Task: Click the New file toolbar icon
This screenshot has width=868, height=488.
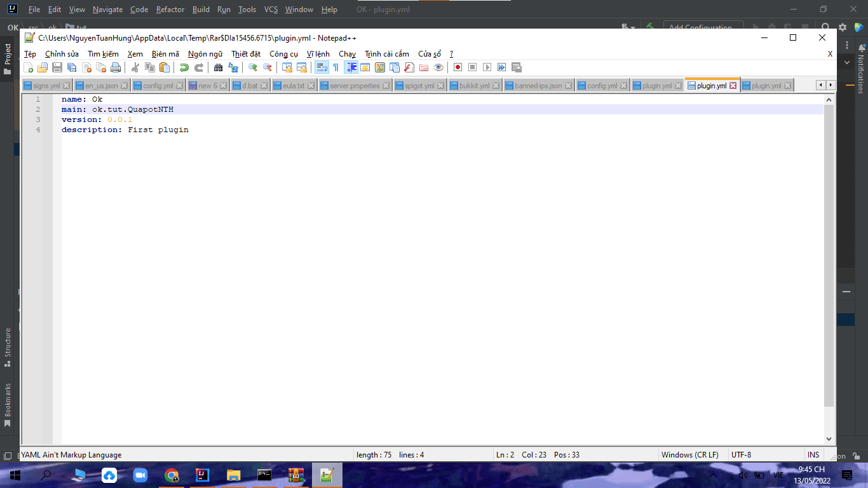Action: (29, 67)
